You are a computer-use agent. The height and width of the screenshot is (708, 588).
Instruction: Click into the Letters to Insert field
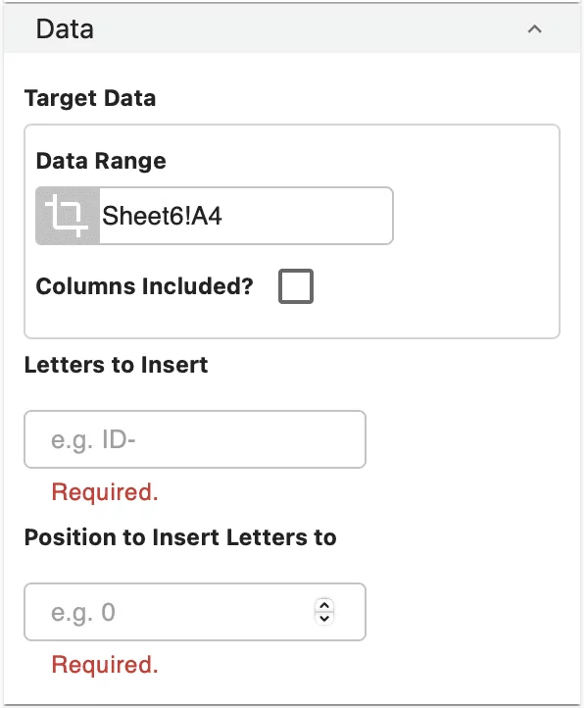[x=195, y=439]
